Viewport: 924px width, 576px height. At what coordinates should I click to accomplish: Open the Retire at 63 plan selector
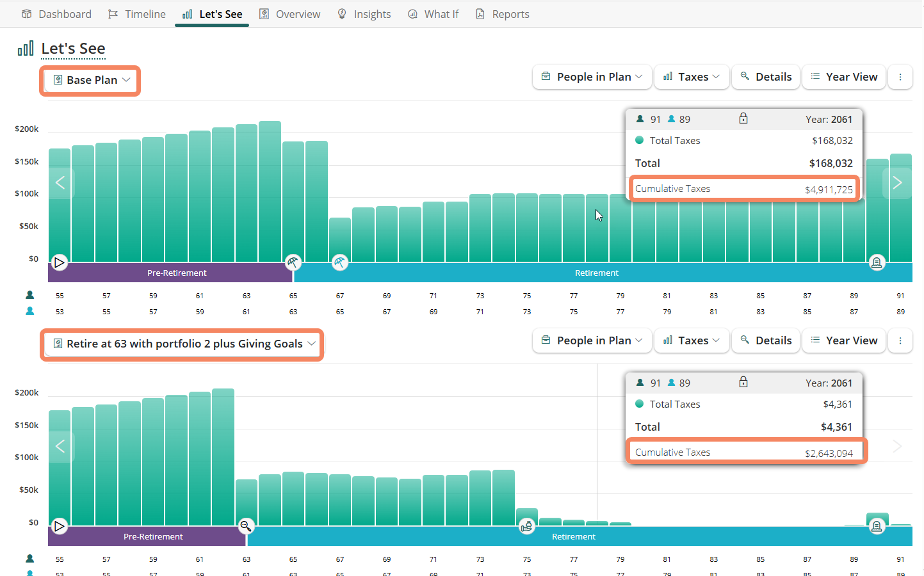click(x=183, y=344)
